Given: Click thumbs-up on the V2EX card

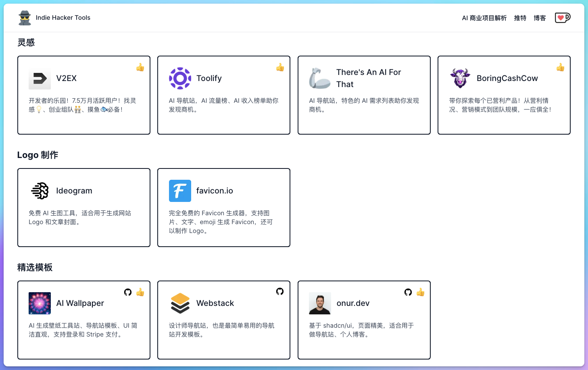Looking at the screenshot, I should [x=140, y=67].
